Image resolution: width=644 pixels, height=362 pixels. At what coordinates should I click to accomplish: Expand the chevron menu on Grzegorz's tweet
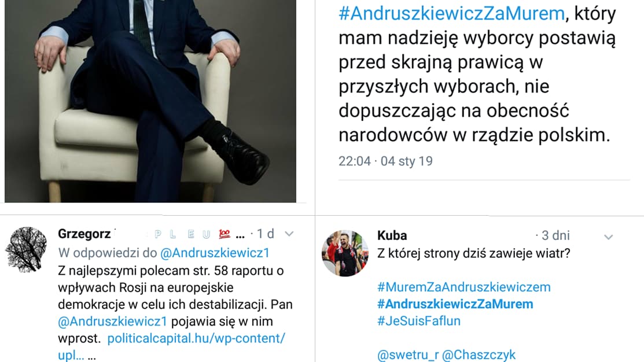tap(289, 234)
